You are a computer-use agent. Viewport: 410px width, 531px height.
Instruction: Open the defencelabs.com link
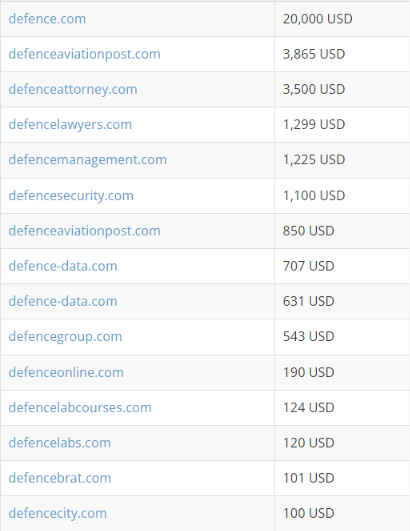click(x=60, y=443)
